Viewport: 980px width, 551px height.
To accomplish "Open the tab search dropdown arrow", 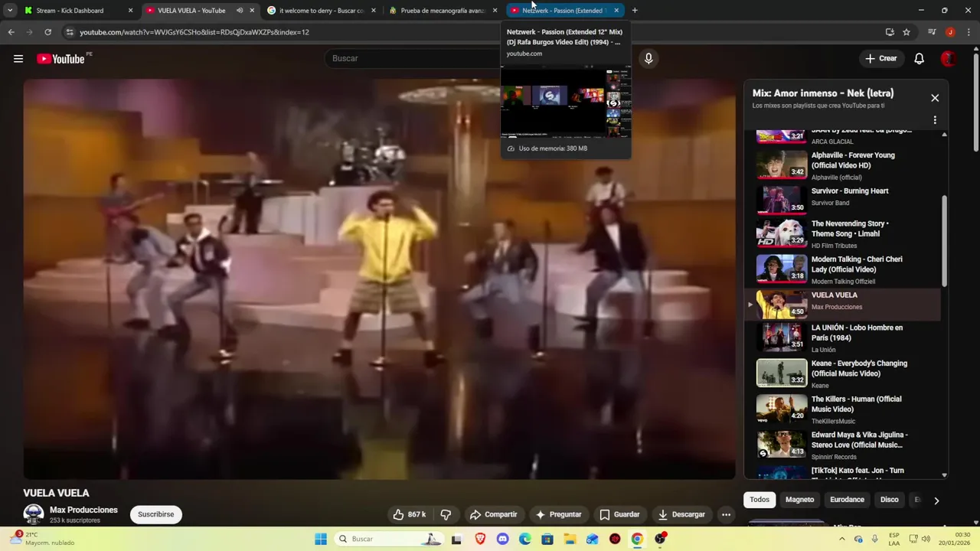I will point(10,11).
